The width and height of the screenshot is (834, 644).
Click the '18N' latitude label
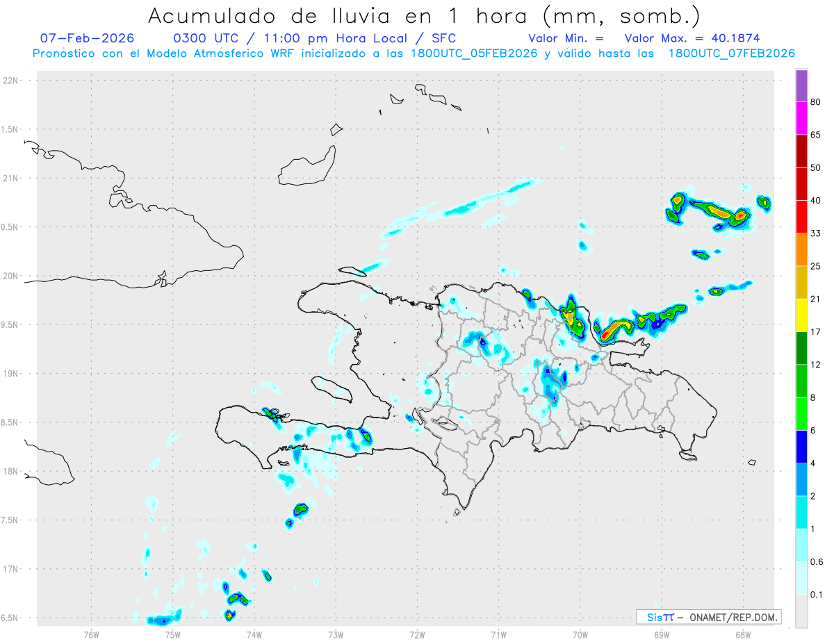click(x=11, y=471)
